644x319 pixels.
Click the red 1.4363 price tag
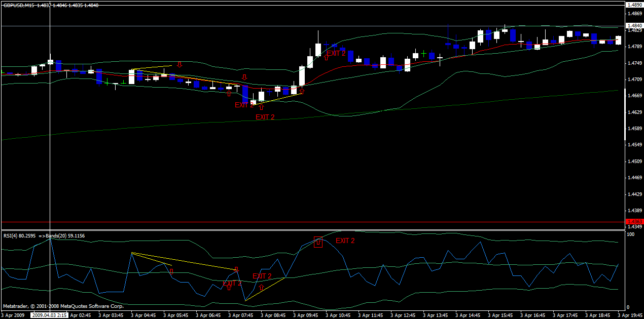click(634, 222)
